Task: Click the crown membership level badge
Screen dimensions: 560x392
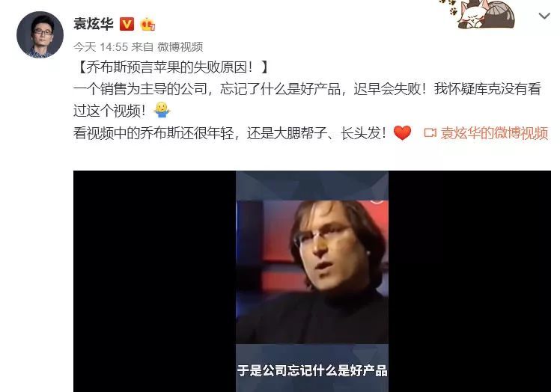Action: (147, 24)
